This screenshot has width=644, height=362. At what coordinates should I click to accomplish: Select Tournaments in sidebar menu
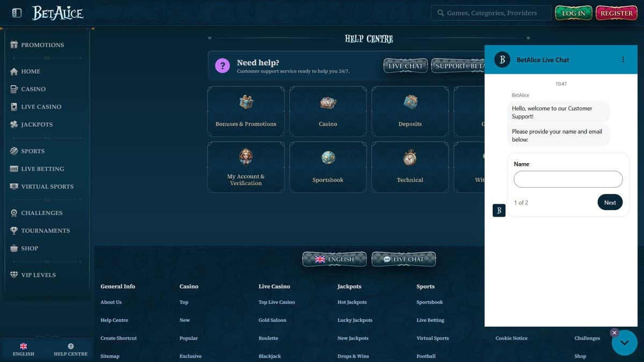point(46,231)
